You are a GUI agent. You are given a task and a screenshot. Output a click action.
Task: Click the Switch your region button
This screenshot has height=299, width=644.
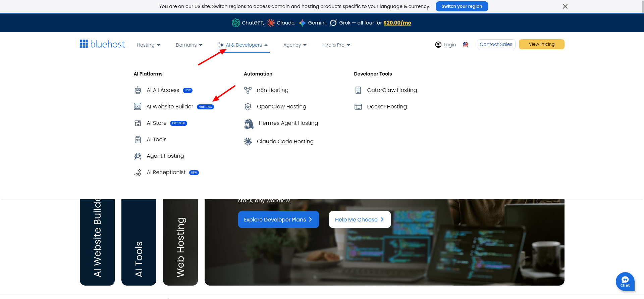tap(462, 6)
